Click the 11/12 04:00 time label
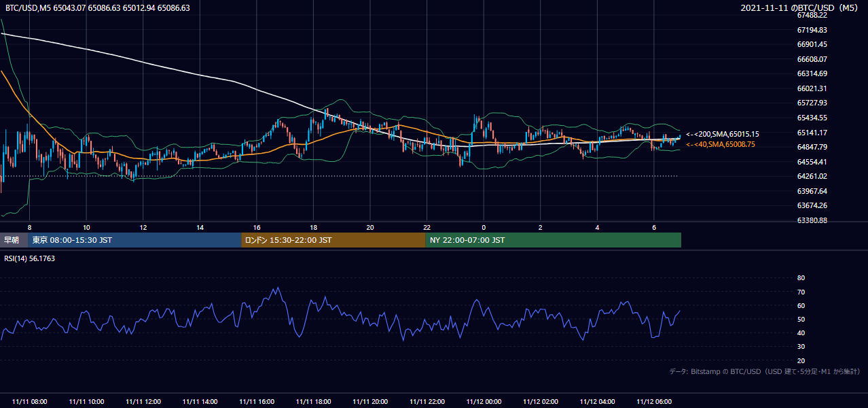 (597, 402)
